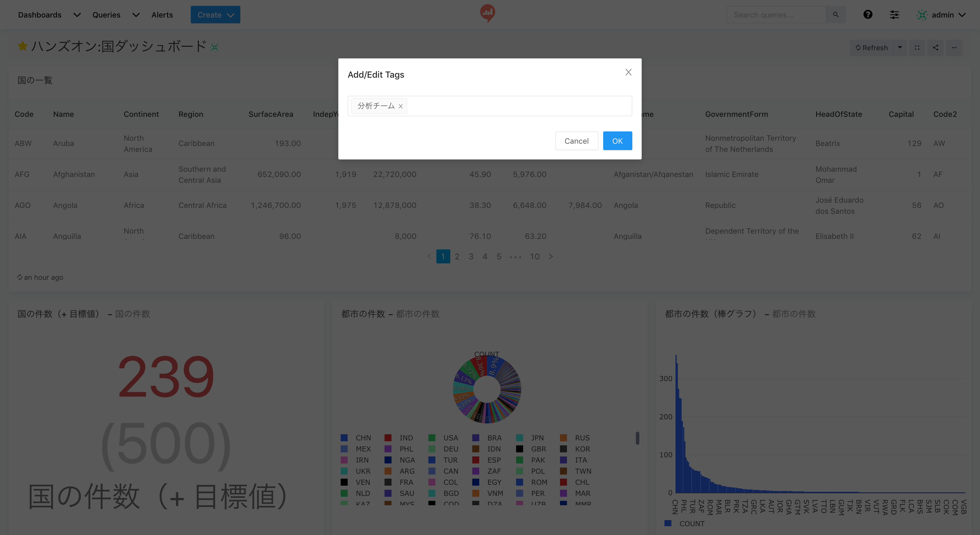Toggle the favorite star on dashboard title
The width and height of the screenshot is (980, 535).
click(x=22, y=46)
